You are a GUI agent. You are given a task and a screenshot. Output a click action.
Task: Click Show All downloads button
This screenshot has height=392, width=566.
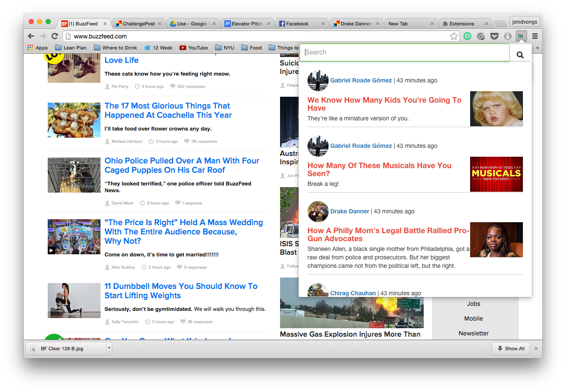pos(511,348)
